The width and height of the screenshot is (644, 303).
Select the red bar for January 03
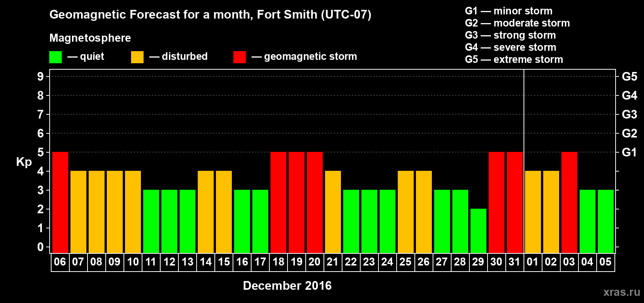[569, 203]
